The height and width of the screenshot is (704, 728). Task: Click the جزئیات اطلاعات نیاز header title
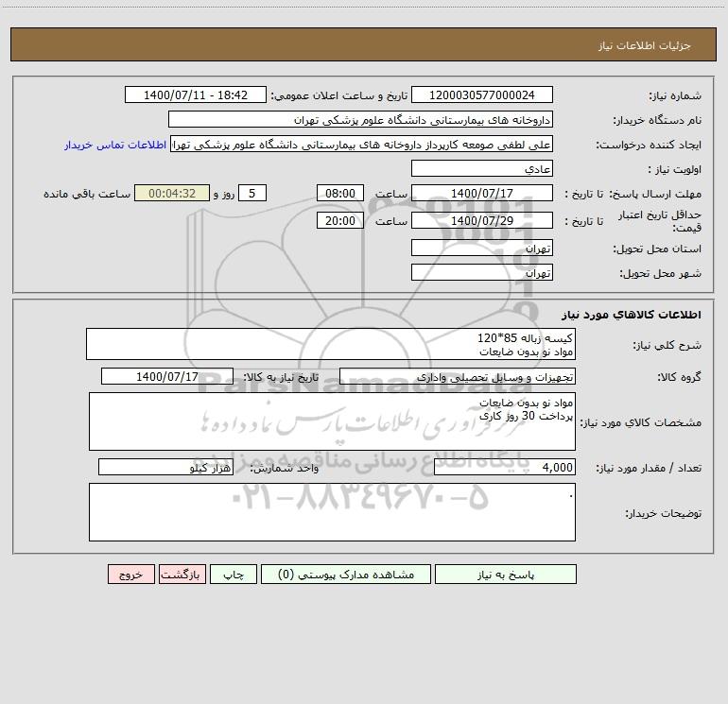[645, 45]
